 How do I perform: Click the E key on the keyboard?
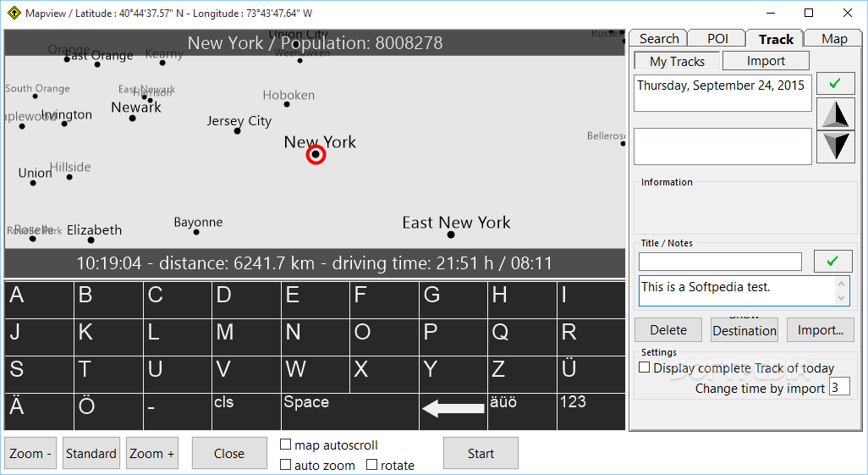click(x=316, y=300)
